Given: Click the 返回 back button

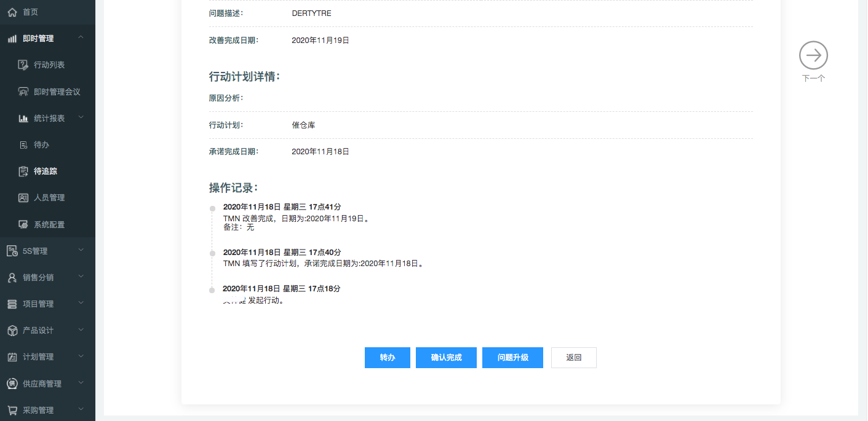Looking at the screenshot, I should click(573, 358).
